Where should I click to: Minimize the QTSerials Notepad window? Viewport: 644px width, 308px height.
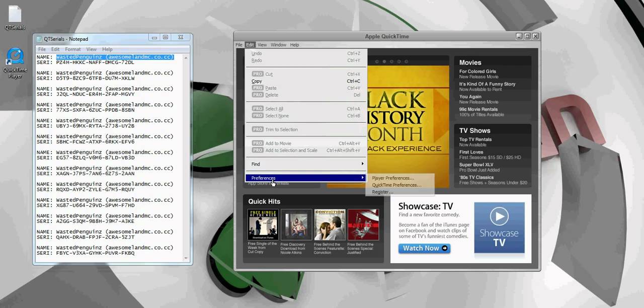[x=154, y=38]
